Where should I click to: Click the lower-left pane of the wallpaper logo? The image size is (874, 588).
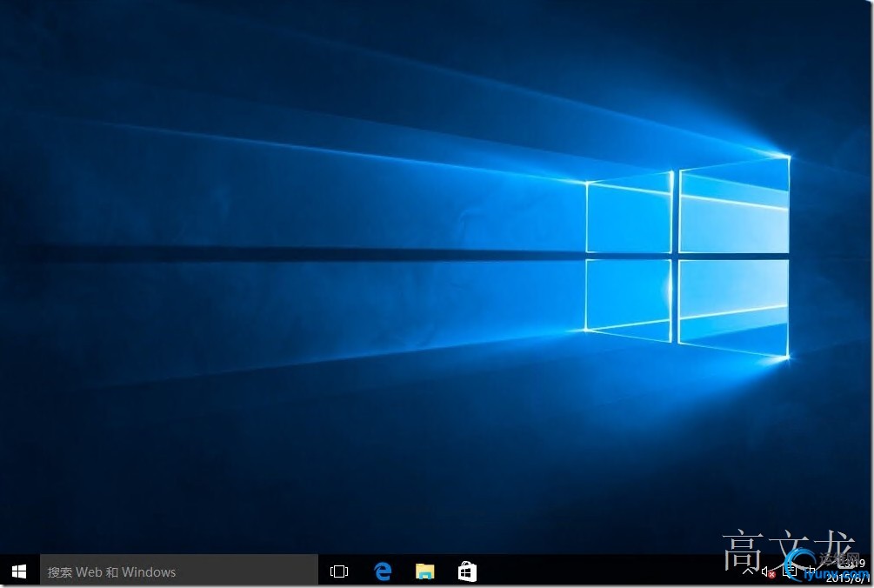click(629, 297)
